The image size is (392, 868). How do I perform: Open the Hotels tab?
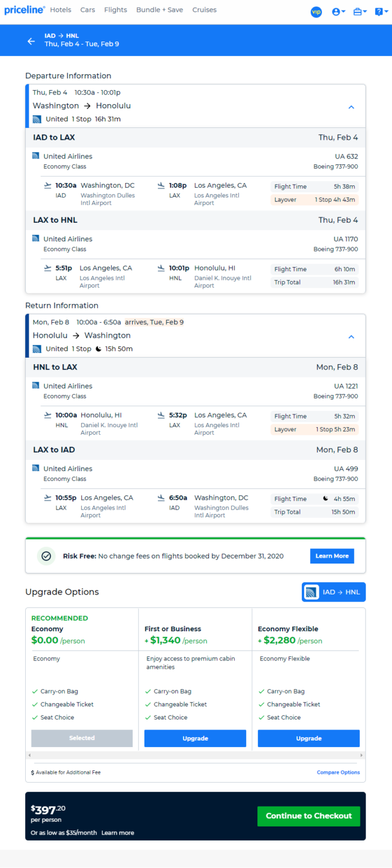click(61, 10)
